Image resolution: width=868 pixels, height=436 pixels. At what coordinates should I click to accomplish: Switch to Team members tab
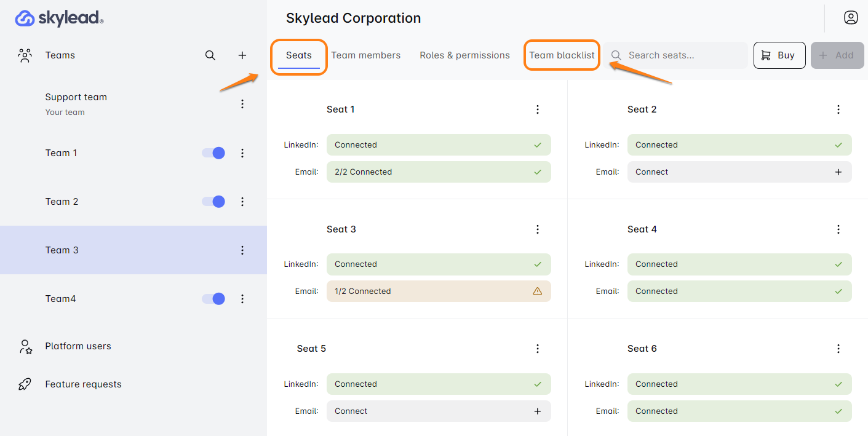pyautogui.click(x=365, y=55)
